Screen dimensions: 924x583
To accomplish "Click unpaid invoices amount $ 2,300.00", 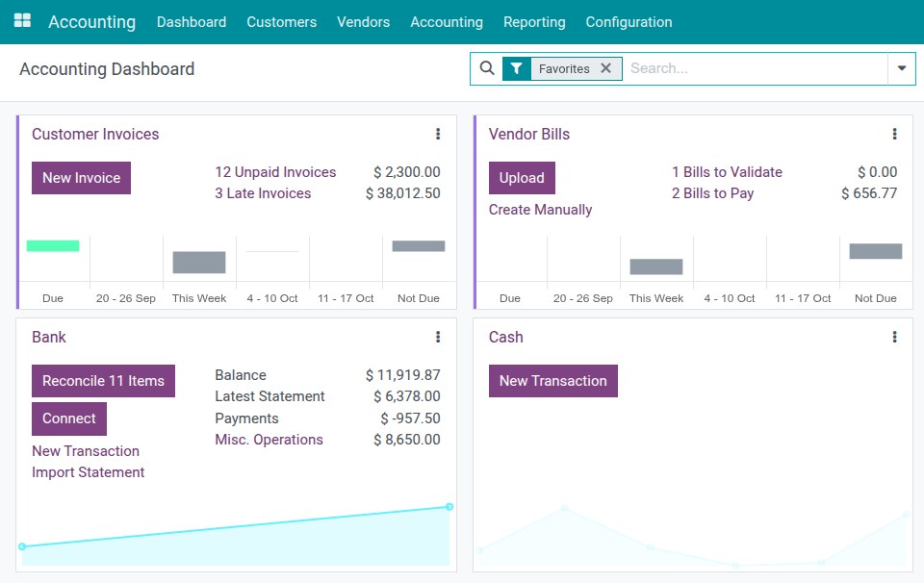I will coord(407,172).
